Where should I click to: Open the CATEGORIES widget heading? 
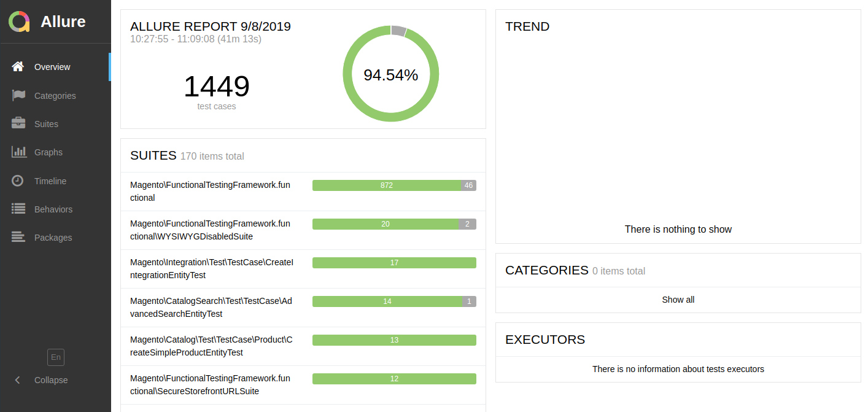click(x=547, y=270)
